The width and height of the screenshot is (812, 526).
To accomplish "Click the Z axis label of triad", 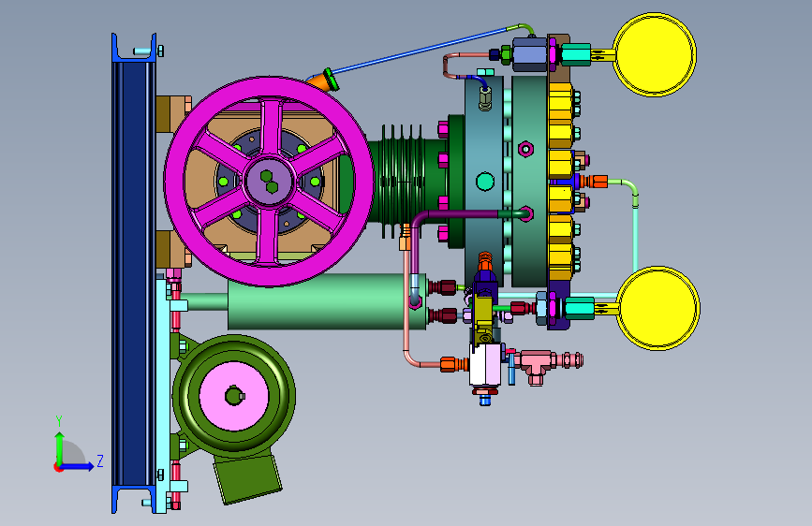I will click(100, 461).
